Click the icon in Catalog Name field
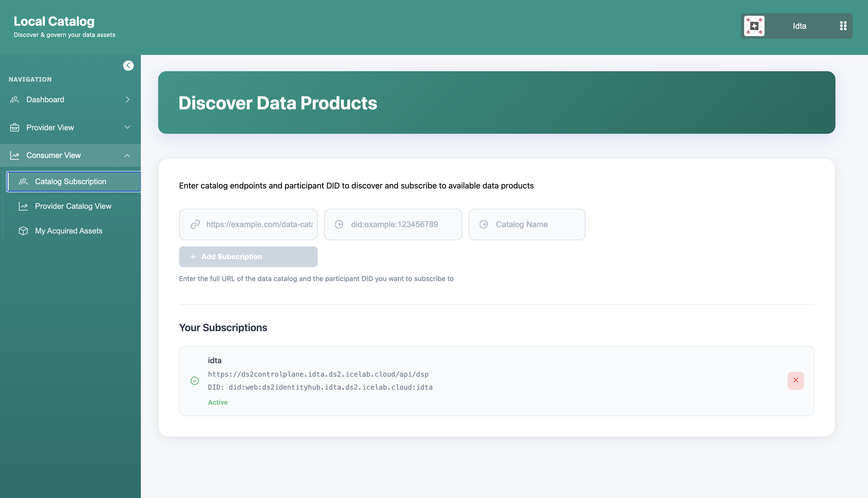This screenshot has height=498, width=868. point(484,224)
